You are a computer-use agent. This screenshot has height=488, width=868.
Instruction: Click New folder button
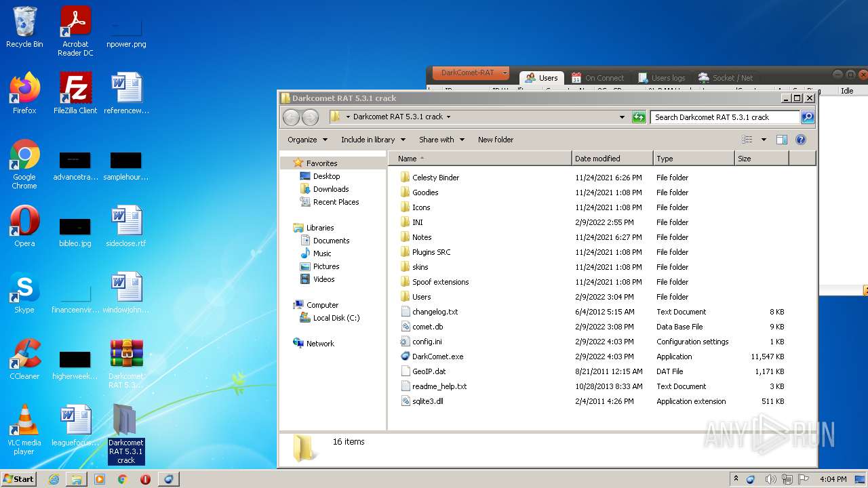(x=496, y=140)
